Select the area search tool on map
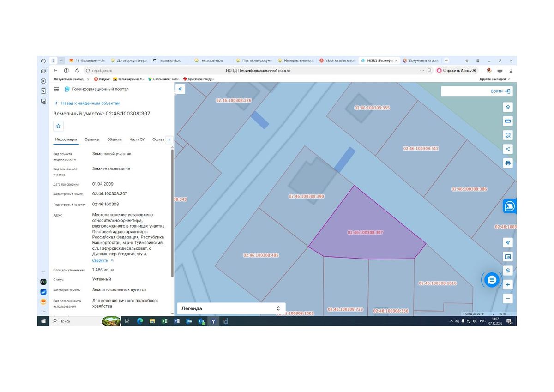 pos(508,135)
